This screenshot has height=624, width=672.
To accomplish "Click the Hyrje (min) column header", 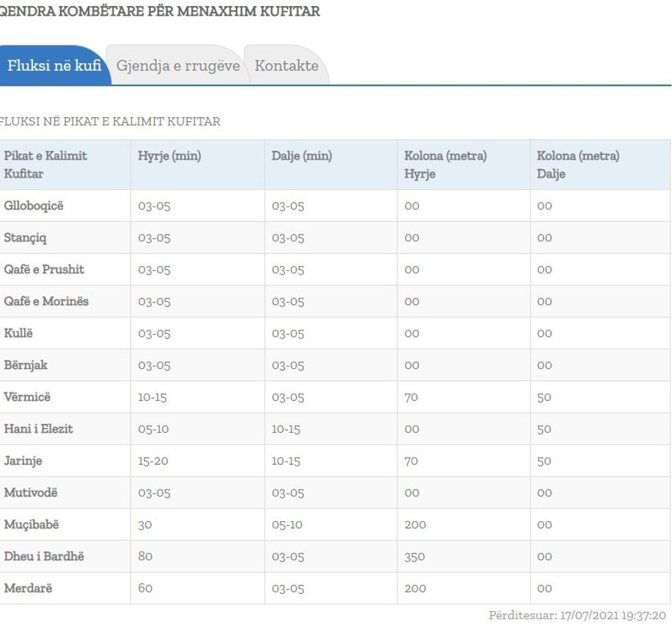I will [x=169, y=156].
